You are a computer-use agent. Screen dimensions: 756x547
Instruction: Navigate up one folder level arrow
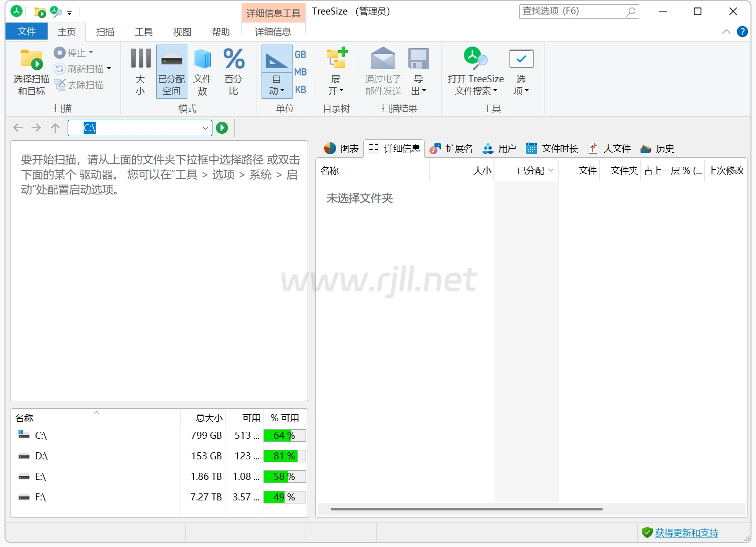click(55, 128)
